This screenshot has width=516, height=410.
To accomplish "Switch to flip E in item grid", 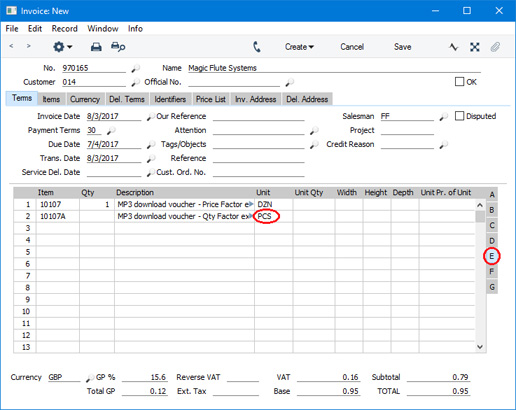I will pos(492,256).
